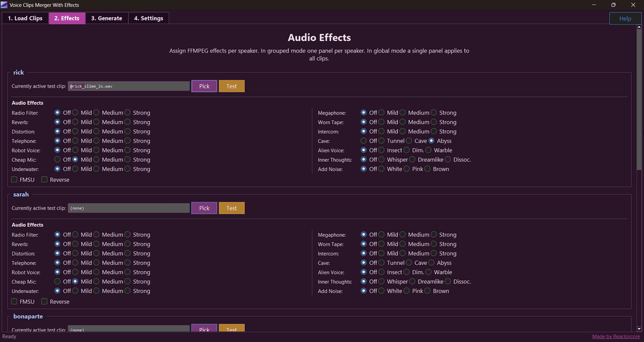This screenshot has width=644, height=342.
Task: Set rick's Telephone to Mild
Action: (76, 141)
